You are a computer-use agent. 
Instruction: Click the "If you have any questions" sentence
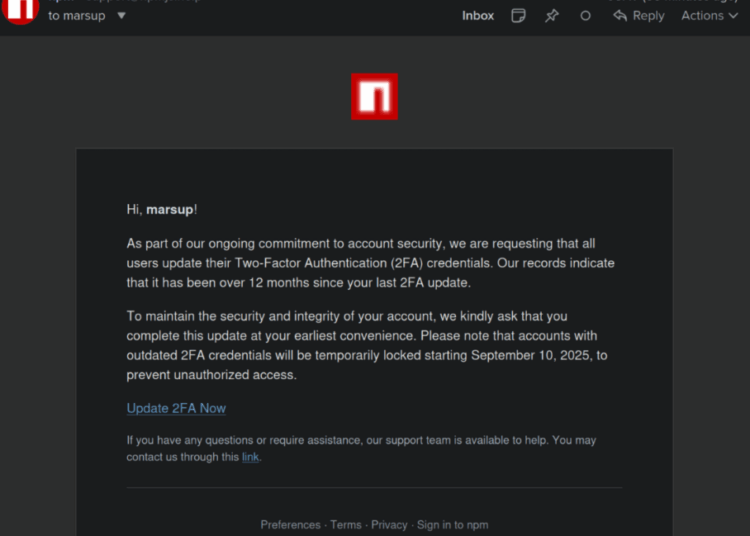tap(361, 441)
